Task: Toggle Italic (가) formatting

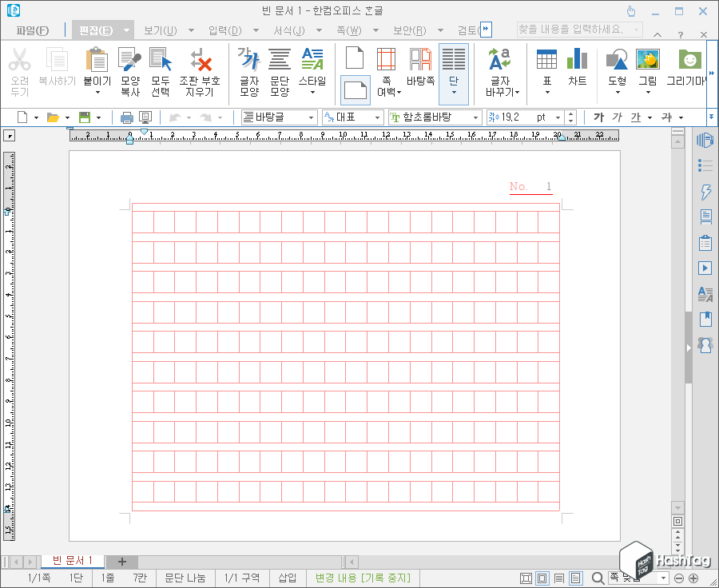Action: [x=618, y=117]
